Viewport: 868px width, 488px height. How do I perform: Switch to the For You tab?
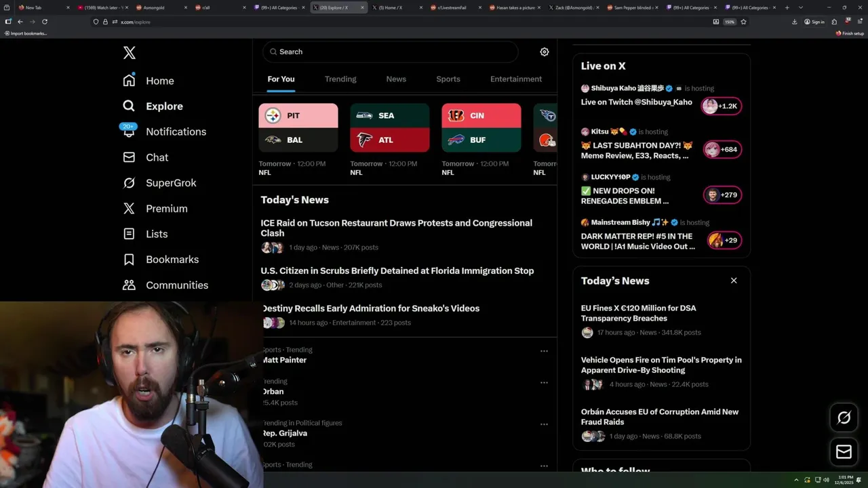pos(281,79)
